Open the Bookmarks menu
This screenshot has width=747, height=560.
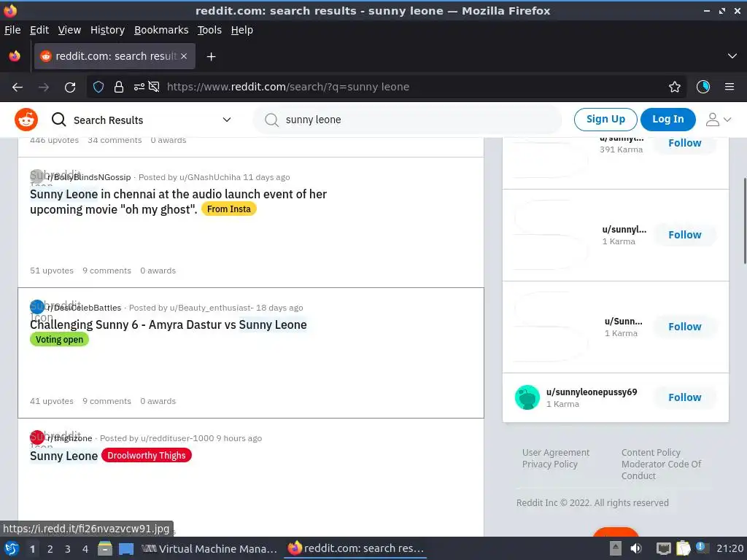tap(161, 30)
